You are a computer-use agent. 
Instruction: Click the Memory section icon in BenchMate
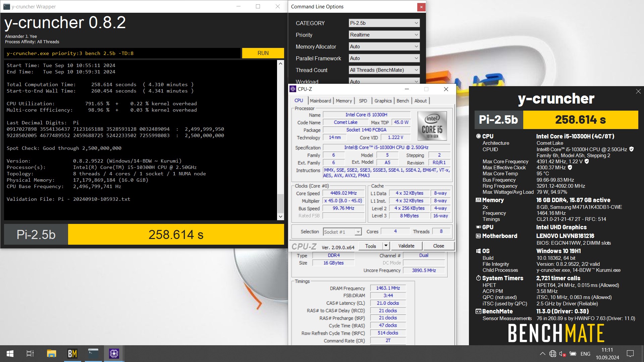click(478, 200)
